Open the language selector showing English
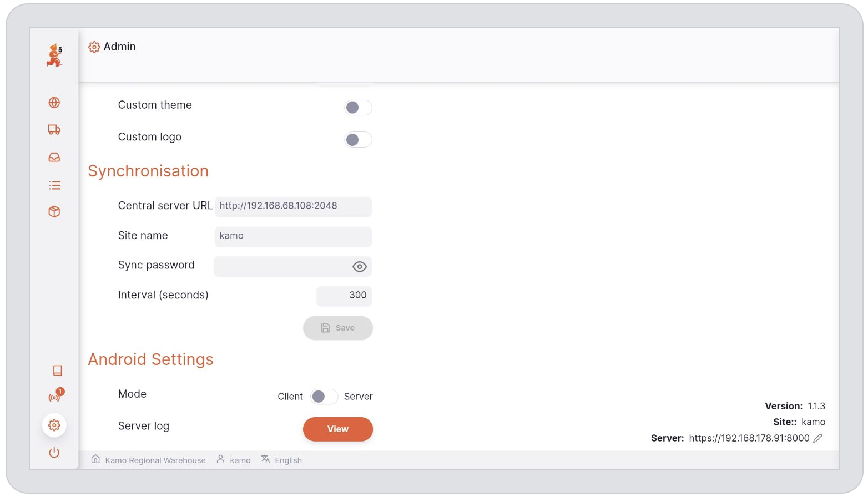The height and width of the screenshot is (497, 868). coord(287,460)
